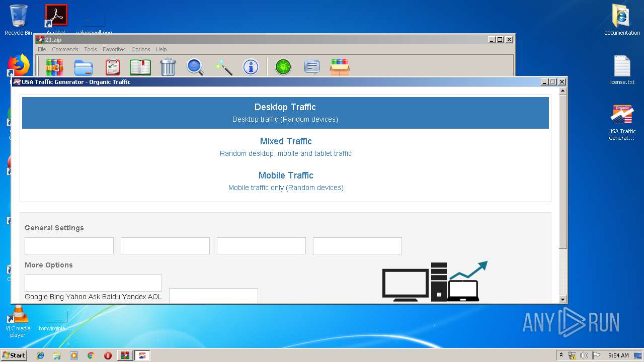Open the VLC media player desktop icon
The width and height of the screenshot is (644, 362).
[18, 321]
